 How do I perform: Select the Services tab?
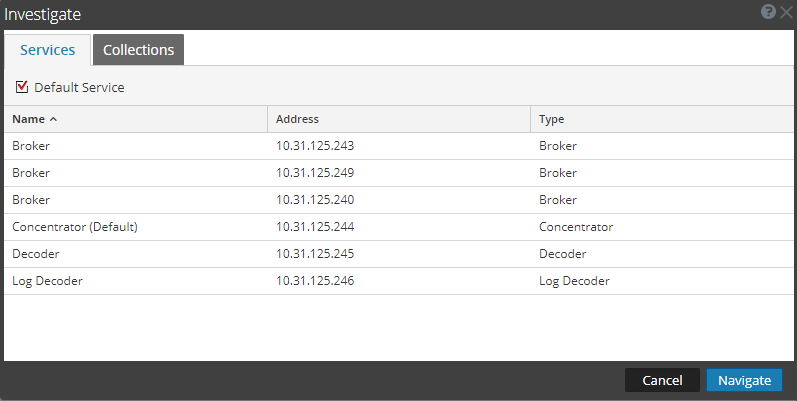pos(48,50)
